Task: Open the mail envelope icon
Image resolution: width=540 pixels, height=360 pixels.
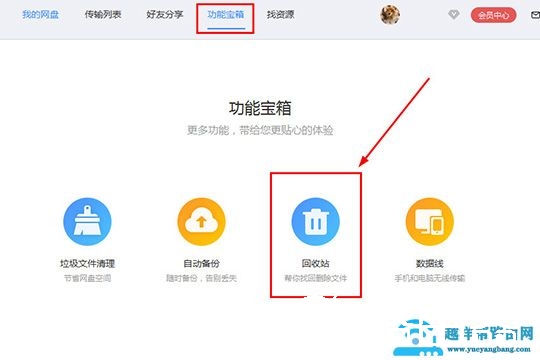Action: click(x=536, y=15)
